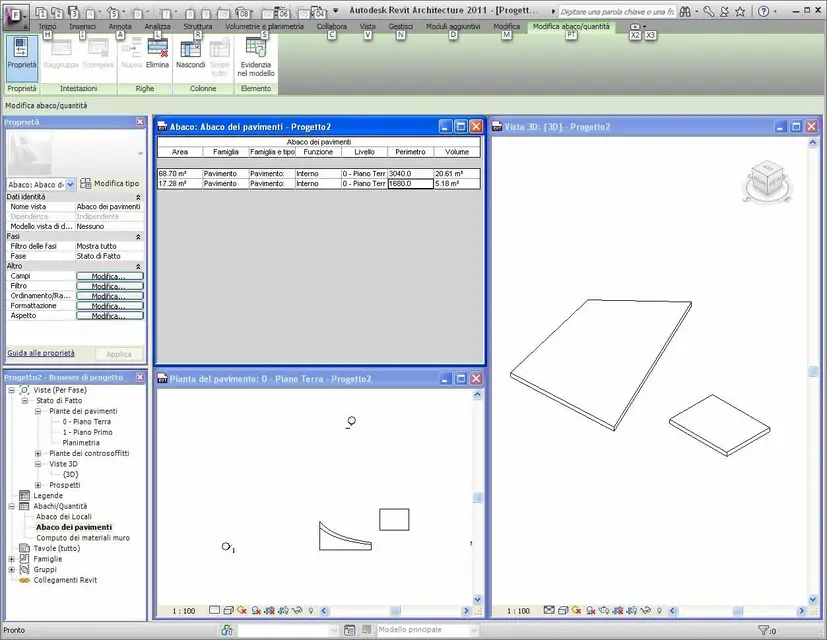Expand the Famiglie tree node
This screenshot has height=640, width=827.
(12, 559)
